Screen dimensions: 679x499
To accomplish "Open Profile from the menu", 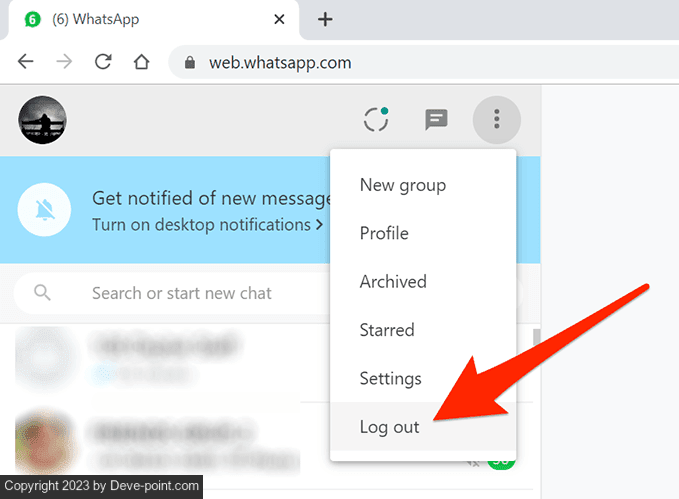I will pyautogui.click(x=423, y=233).
